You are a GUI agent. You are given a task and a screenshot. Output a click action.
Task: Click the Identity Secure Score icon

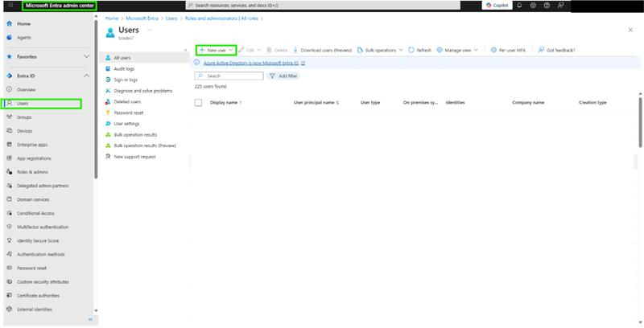pos(10,240)
